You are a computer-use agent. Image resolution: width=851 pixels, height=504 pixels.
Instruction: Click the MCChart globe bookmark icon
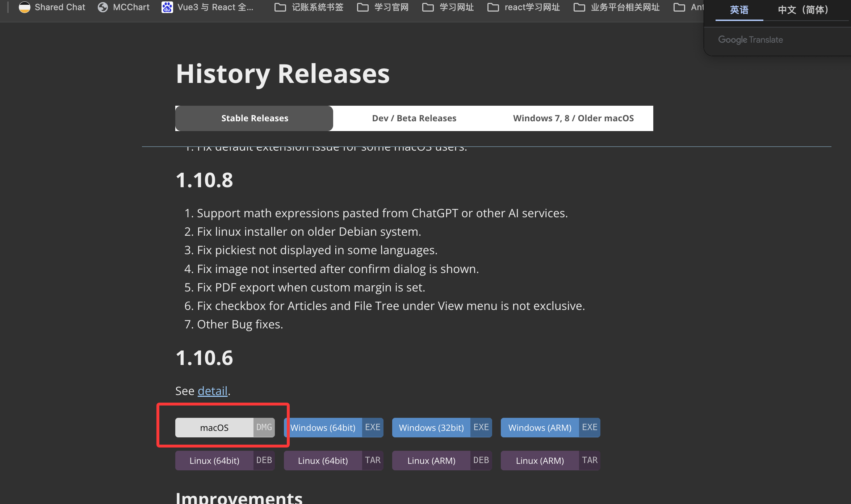click(x=103, y=7)
